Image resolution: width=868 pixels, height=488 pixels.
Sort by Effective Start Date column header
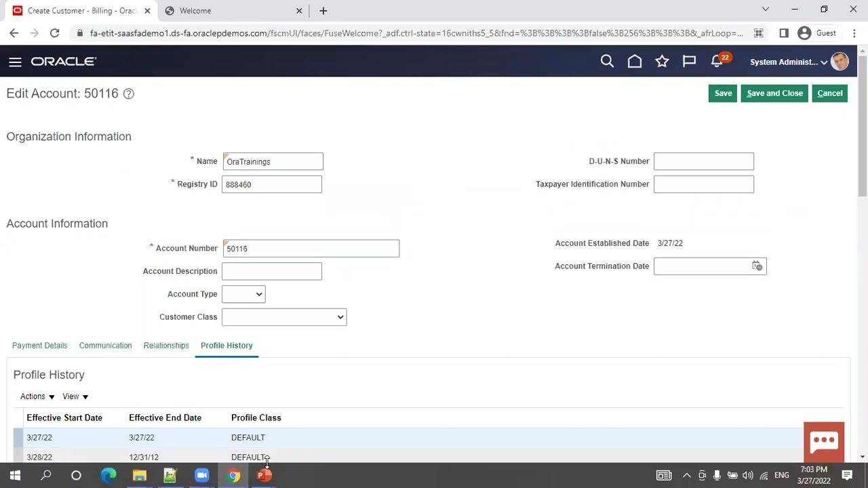click(x=64, y=418)
